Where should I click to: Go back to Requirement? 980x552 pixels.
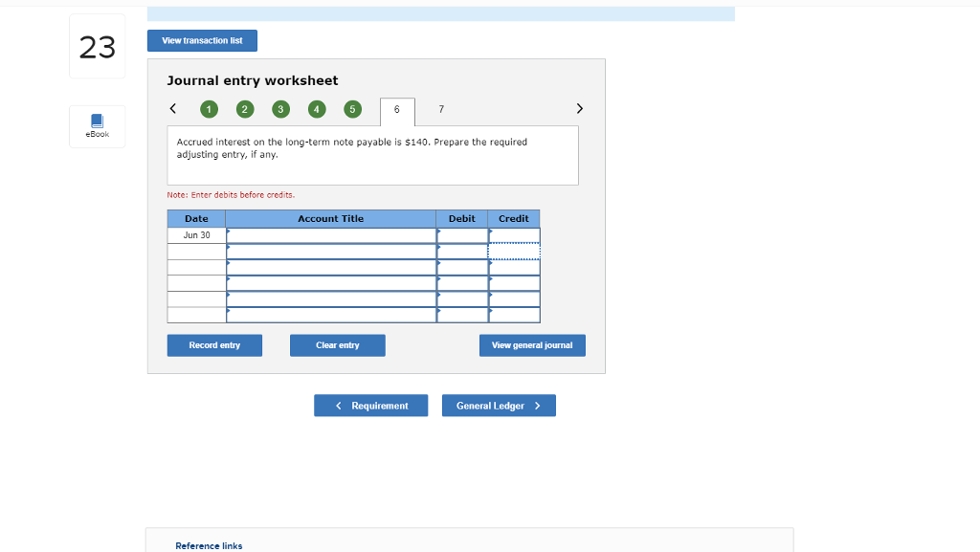[x=370, y=406]
